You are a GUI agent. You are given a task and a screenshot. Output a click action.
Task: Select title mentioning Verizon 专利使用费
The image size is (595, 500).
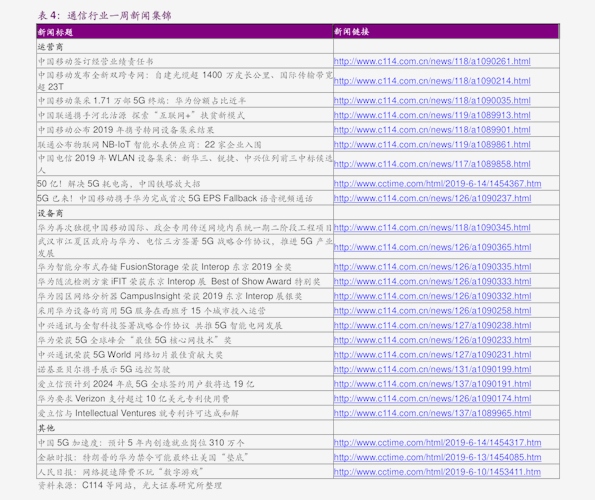click(133, 399)
